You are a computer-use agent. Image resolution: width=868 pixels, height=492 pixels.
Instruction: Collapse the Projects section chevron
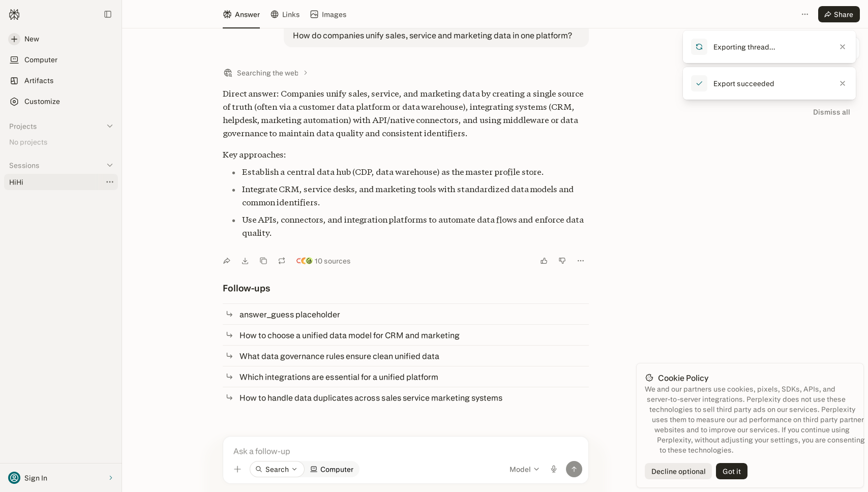pos(110,126)
